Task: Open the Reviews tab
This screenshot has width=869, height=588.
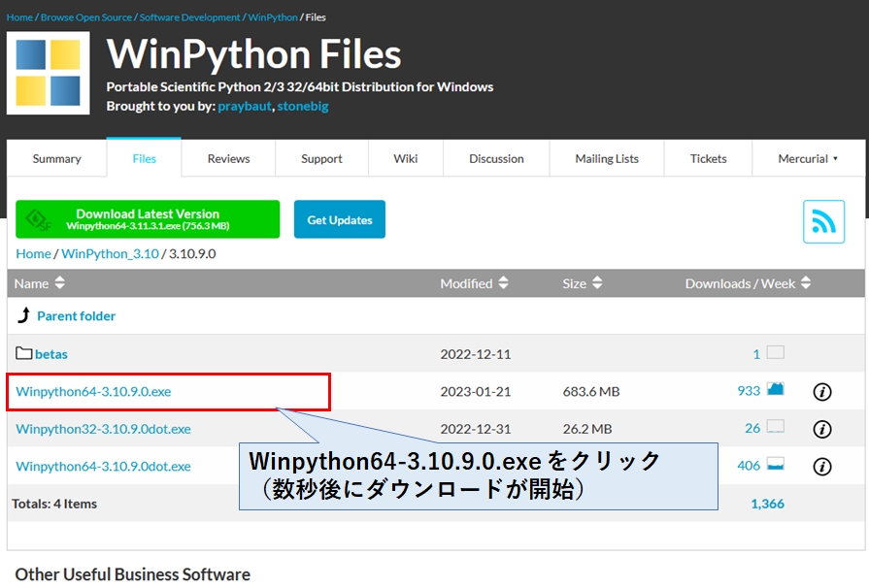Action: 228,159
